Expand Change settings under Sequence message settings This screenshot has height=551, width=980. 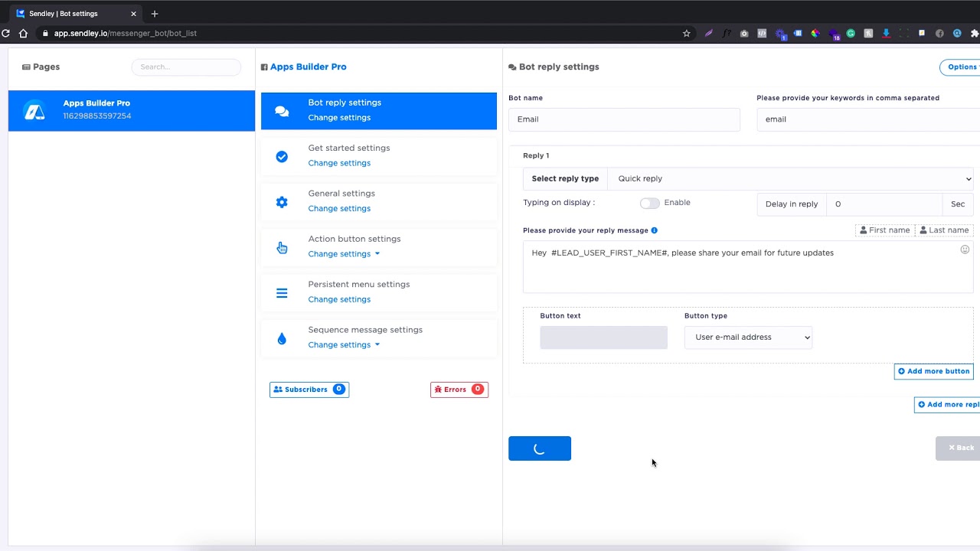[344, 345]
